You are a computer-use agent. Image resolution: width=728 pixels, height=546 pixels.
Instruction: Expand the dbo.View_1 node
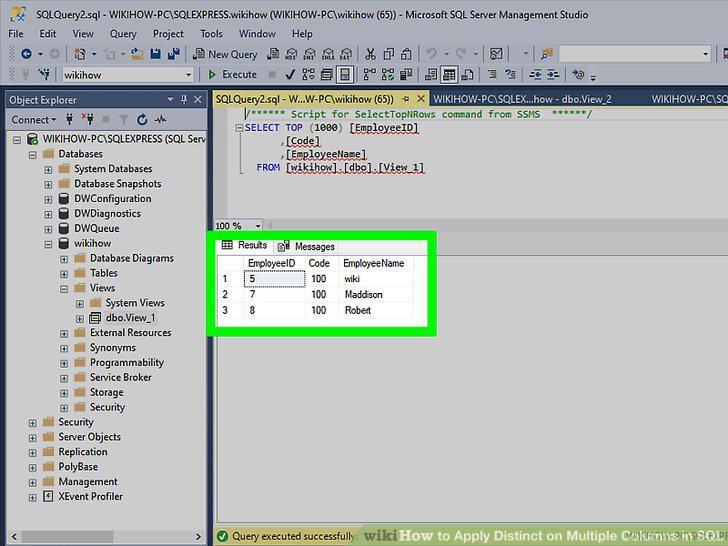(80, 319)
